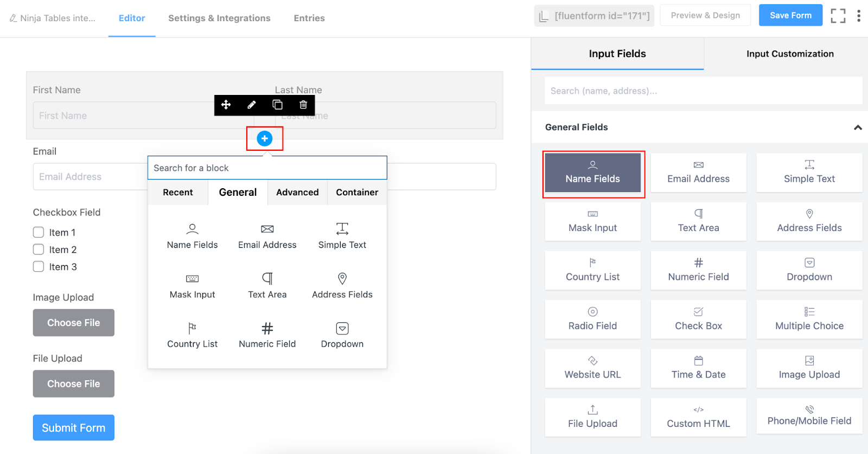Viewport: 868px width, 454px height.
Task: Enable the Item 3 checkbox
Action: pyautogui.click(x=39, y=266)
